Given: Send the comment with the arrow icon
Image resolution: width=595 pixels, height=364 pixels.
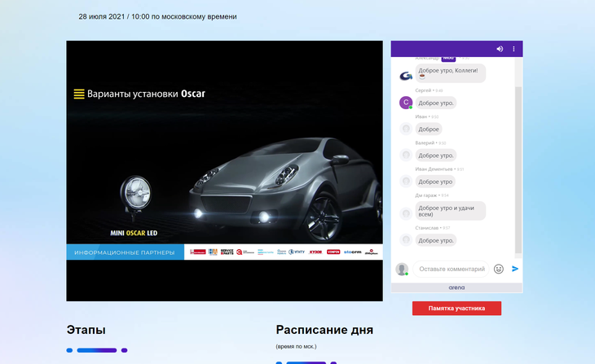Looking at the screenshot, I should [x=515, y=269].
